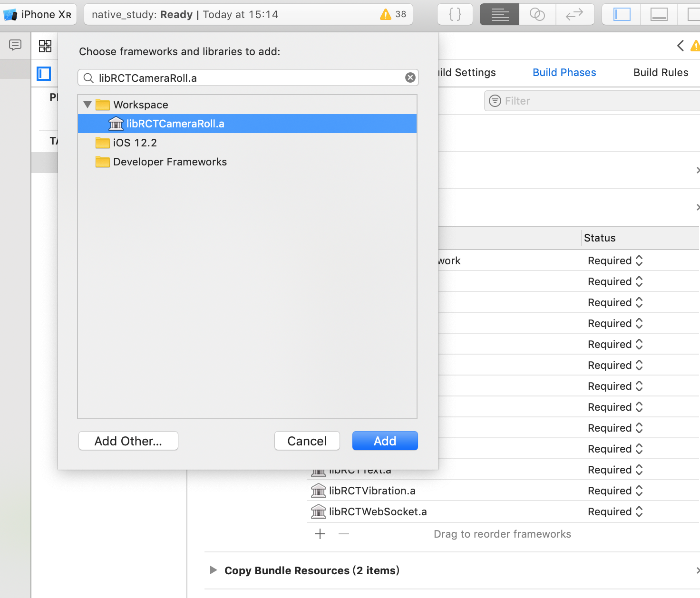
Task: Open Required status dropdown for libRCTWebSocket.a
Action: [x=615, y=511]
